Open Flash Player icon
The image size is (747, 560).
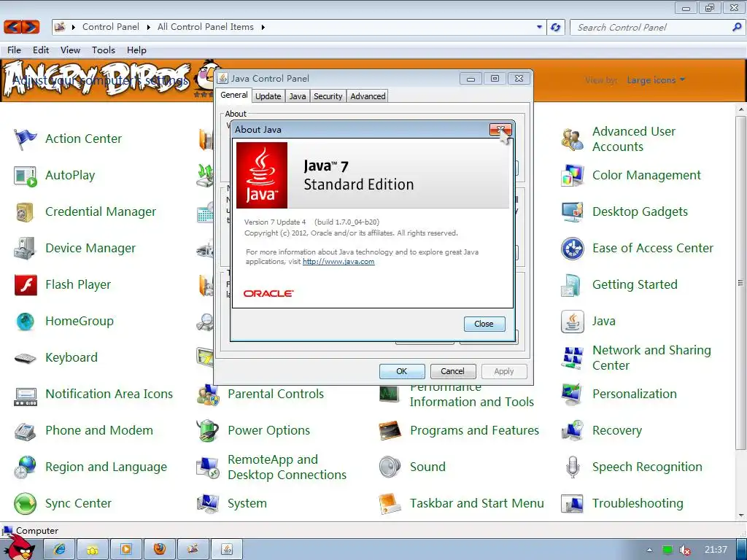click(x=26, y=285)
